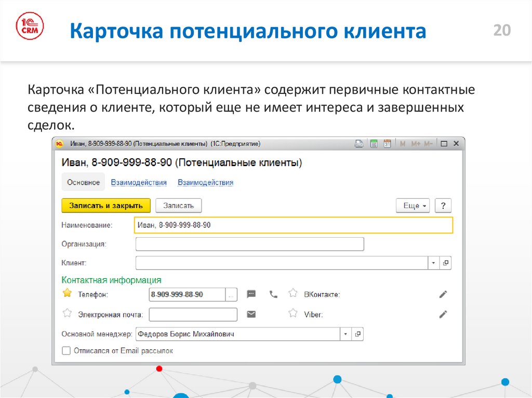Expand the Еще dropdown menu
This screenshot has width=532, height=398.
click(x=413, y=205)
